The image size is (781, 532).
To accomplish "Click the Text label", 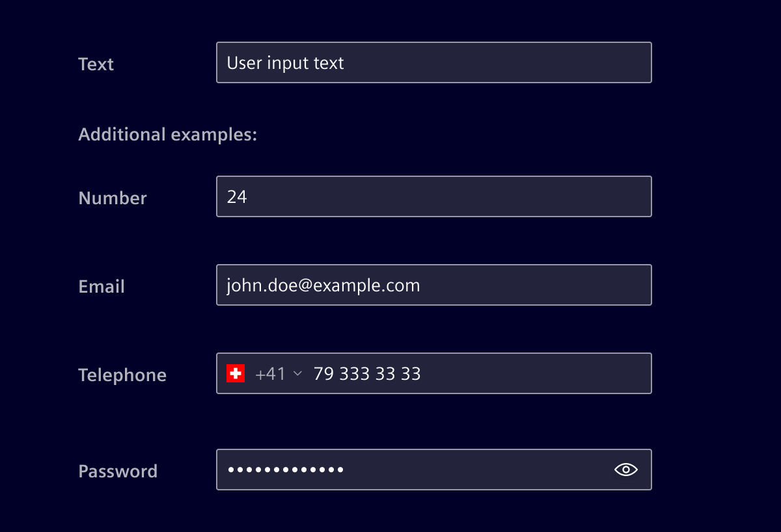I will coord(96,64).
